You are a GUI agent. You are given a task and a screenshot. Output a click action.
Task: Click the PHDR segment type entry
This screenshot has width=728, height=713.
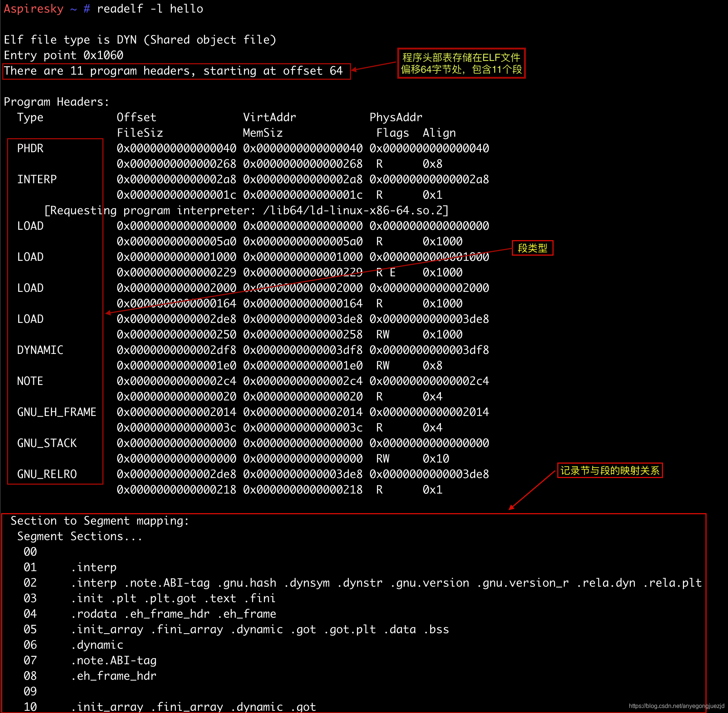point(30,148)
